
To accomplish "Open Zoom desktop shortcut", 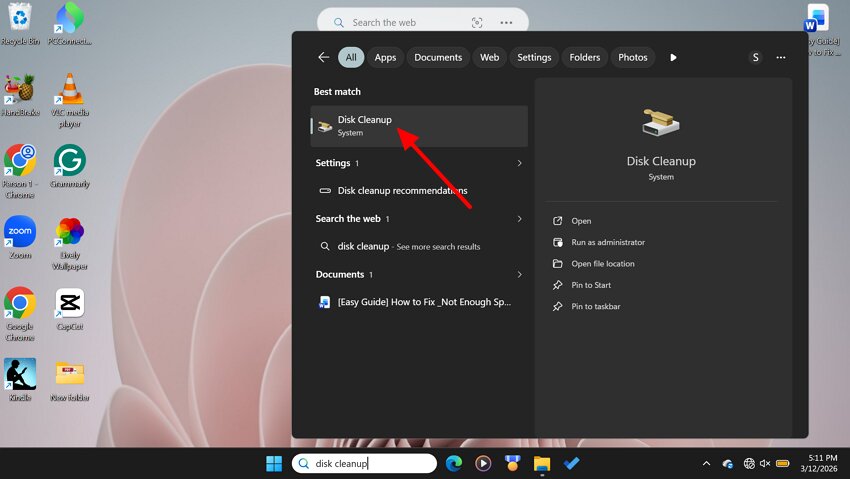I will (20, 237).
